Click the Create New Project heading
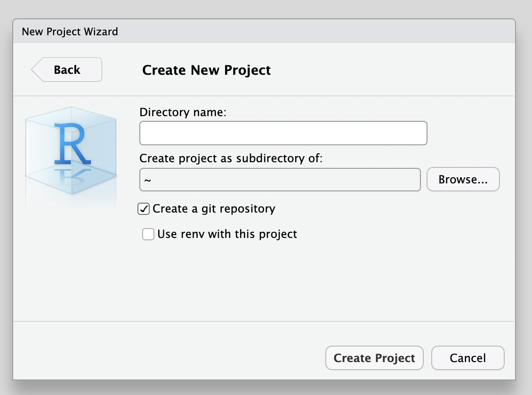Viewport: 532px width, 395px height. click(206, 70)
